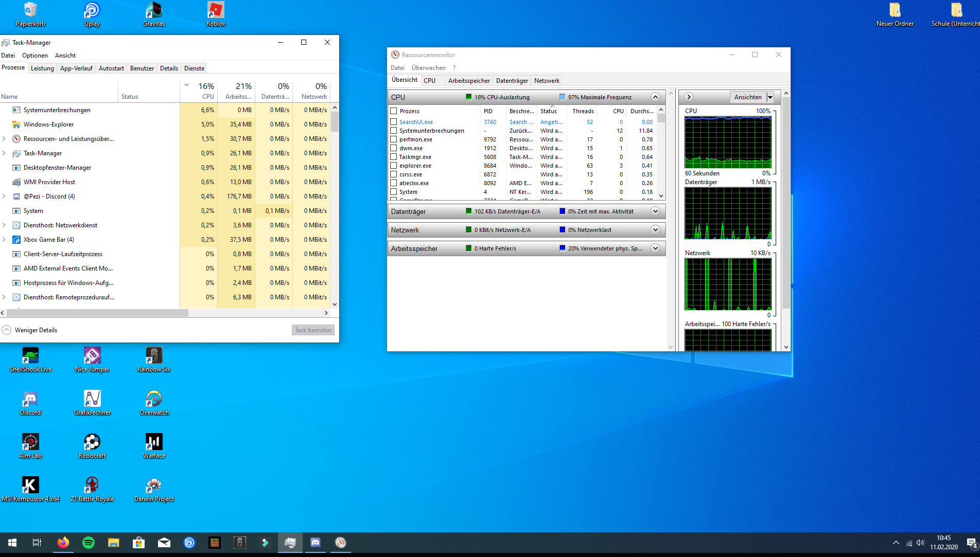Collapse the CPU section in Ressourcenmonitor

[x=655, y=97]
